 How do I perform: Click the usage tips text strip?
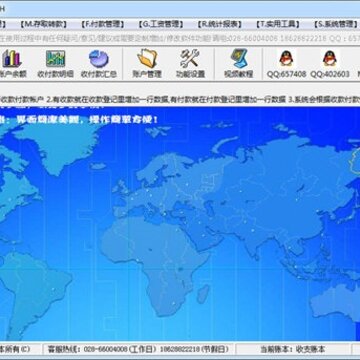(x=180, y=99)
